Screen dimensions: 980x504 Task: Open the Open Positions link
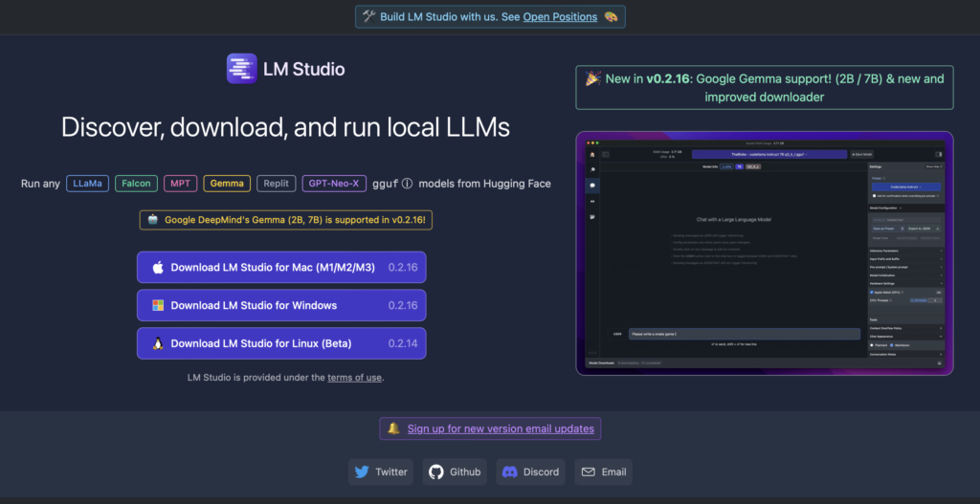coord(560,17)
